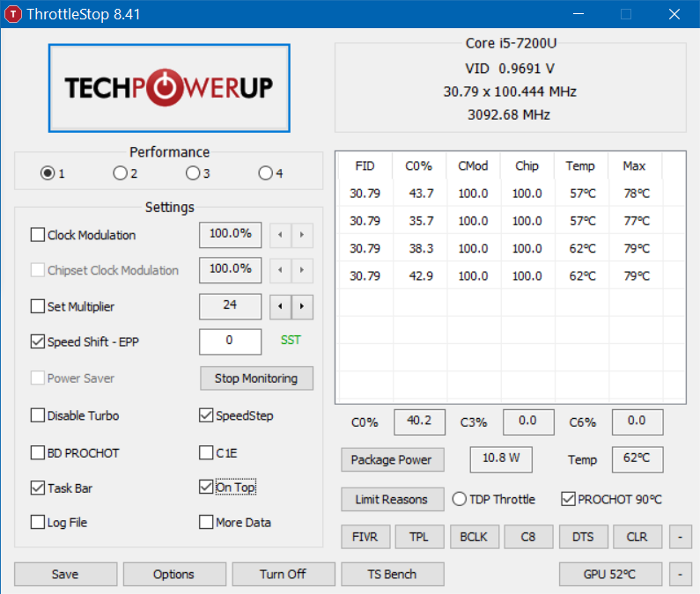Enable the Log File checkbox

(38, 522)
